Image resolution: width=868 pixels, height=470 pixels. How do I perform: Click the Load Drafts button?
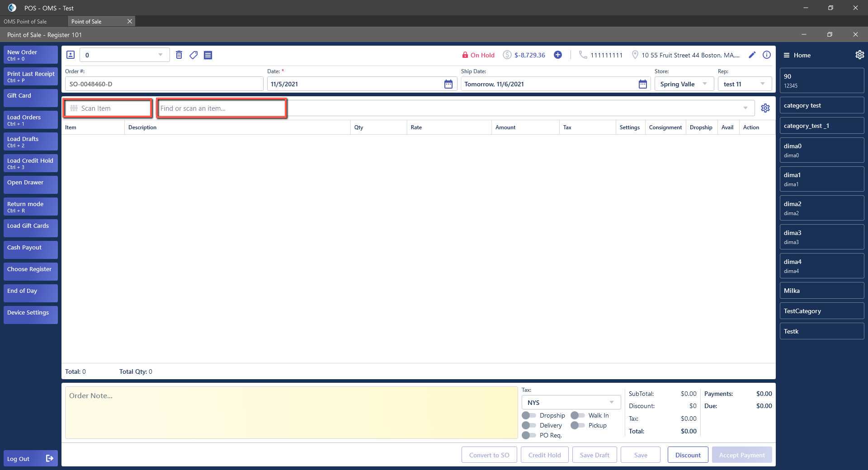(31, 141)
